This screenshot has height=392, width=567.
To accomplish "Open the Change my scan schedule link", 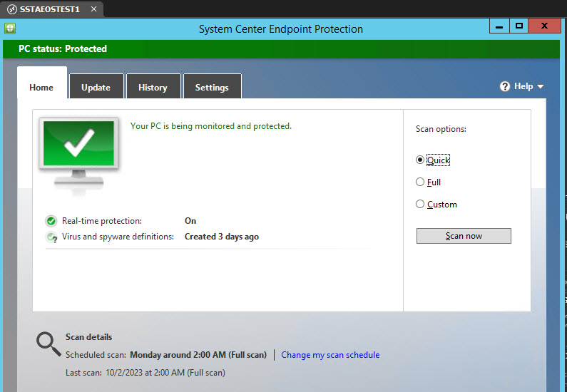I will click(330, 355).
